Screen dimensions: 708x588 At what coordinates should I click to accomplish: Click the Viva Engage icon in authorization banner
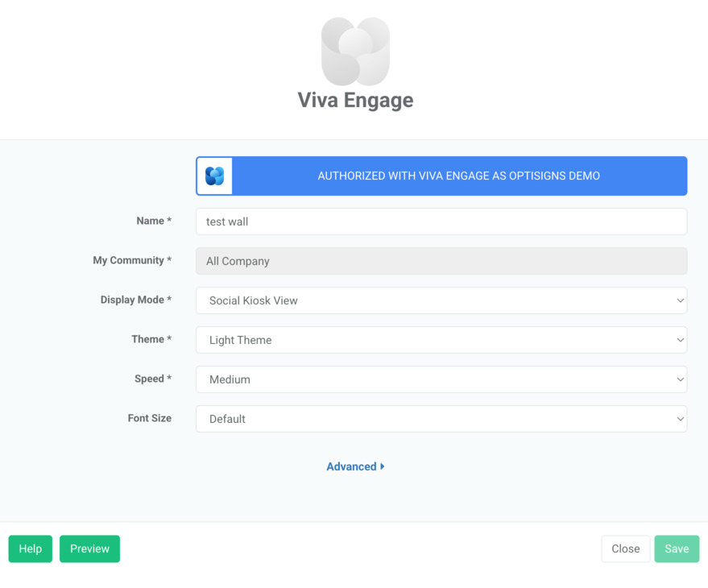click(x=214, y=176)
